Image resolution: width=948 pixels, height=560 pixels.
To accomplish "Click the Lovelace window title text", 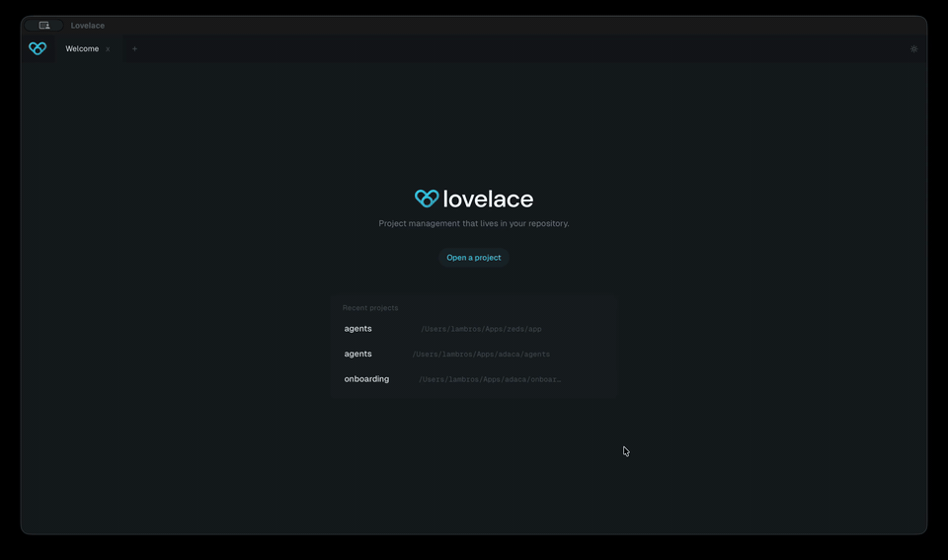I will tap(88, 26).
